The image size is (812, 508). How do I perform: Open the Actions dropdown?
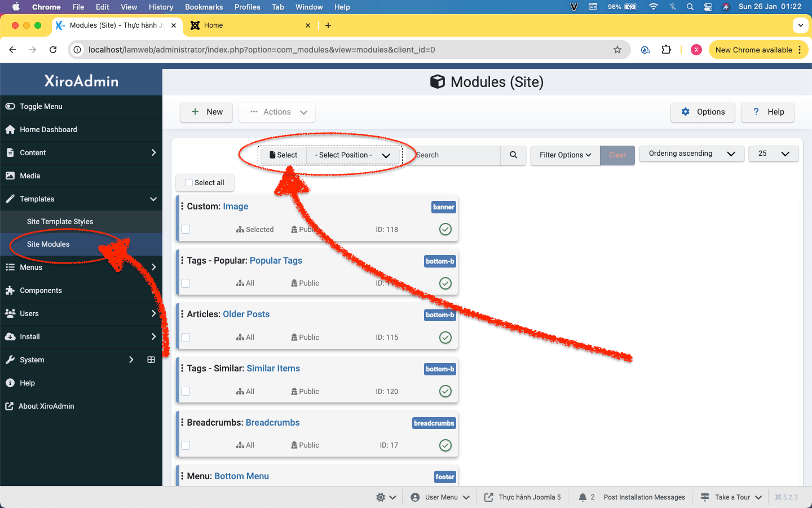[277, 112]
